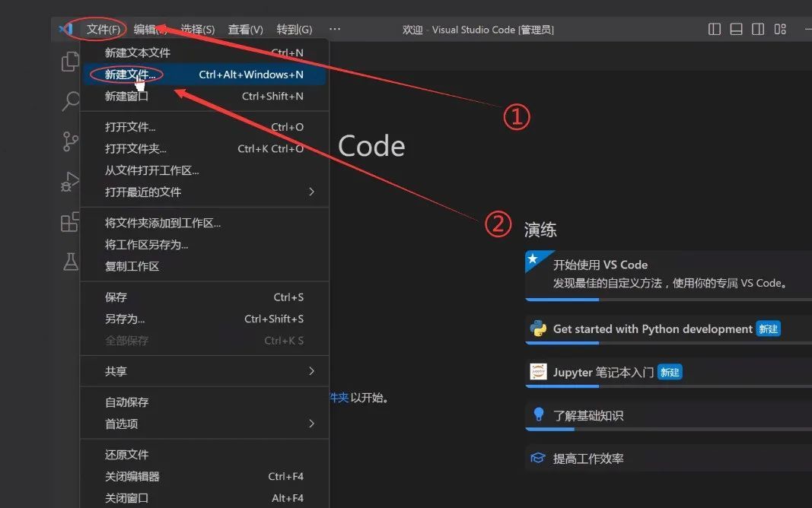This screenshot has width=812, height=508.
Task: Select 从文件打开工作区... entry
Action: [x=205, y=170]
